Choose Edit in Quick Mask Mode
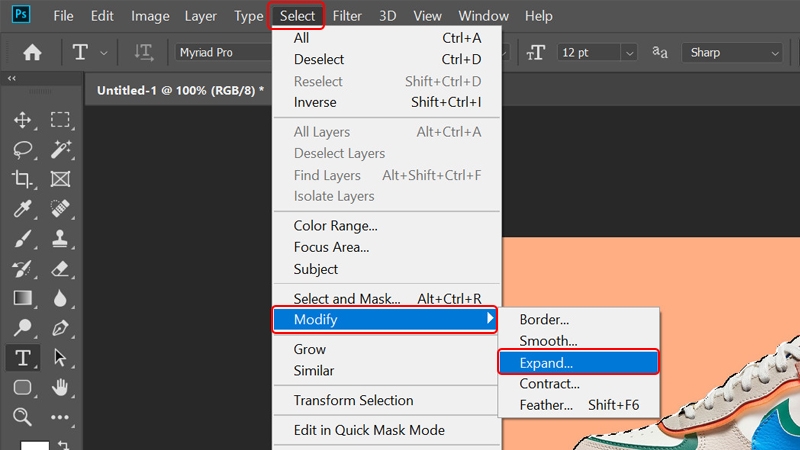 click(x=386, y=430)
